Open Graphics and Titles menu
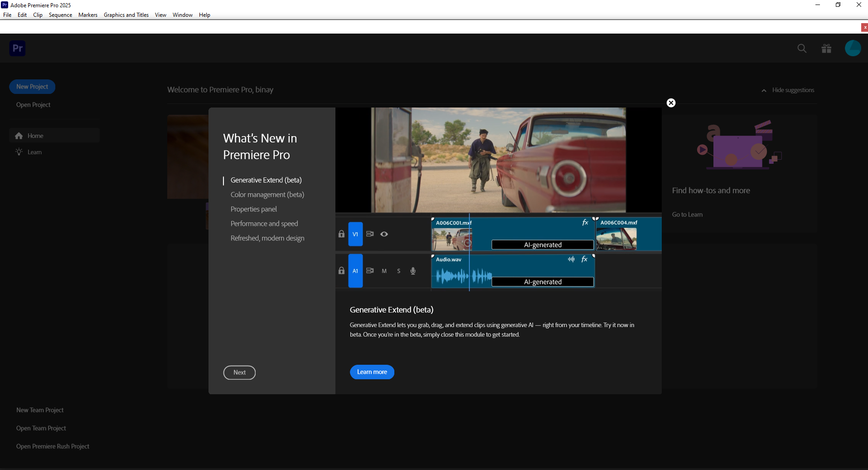The width and height of the screenshot is (868, 470). click(x=126, y=15)
